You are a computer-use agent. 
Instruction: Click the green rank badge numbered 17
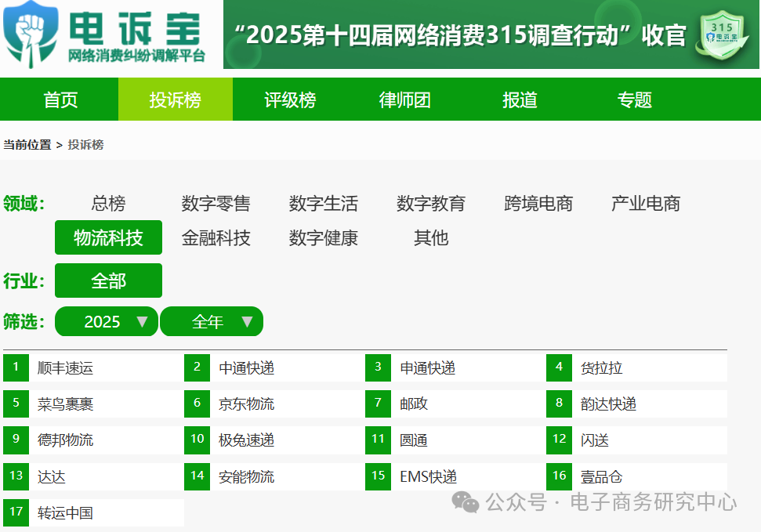(16, 512)
